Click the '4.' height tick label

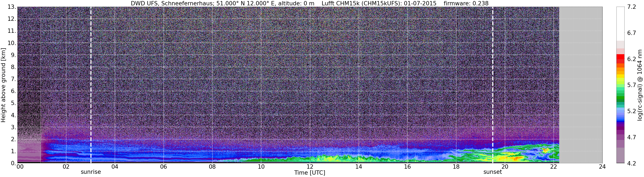[x=13, y=115]
